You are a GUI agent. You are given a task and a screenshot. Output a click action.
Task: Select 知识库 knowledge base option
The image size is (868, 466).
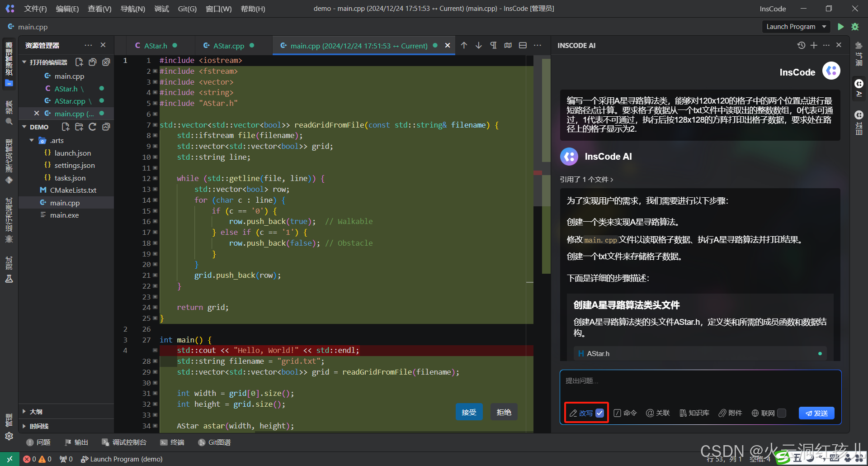pyautogui.click(x=694, y=413)
